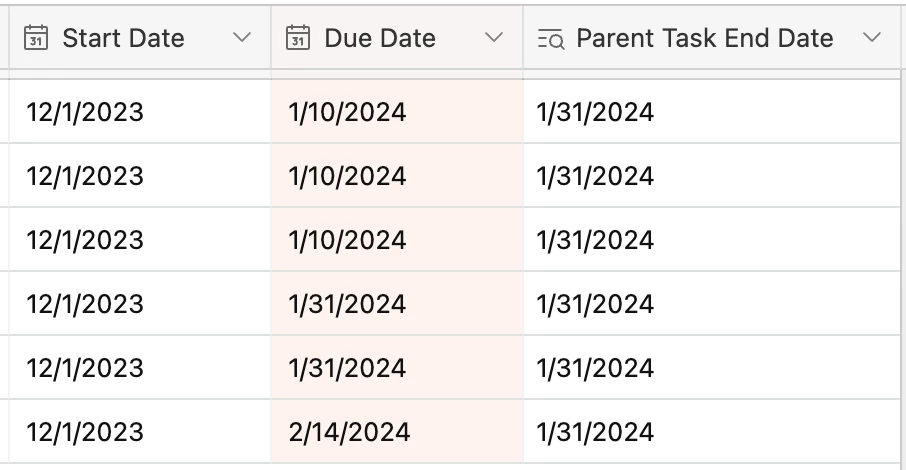The height and width of the screenshot is (470, 906).
Task: Click the fifth row's 1/31/2024 due date cell
Action: (397, 368)
